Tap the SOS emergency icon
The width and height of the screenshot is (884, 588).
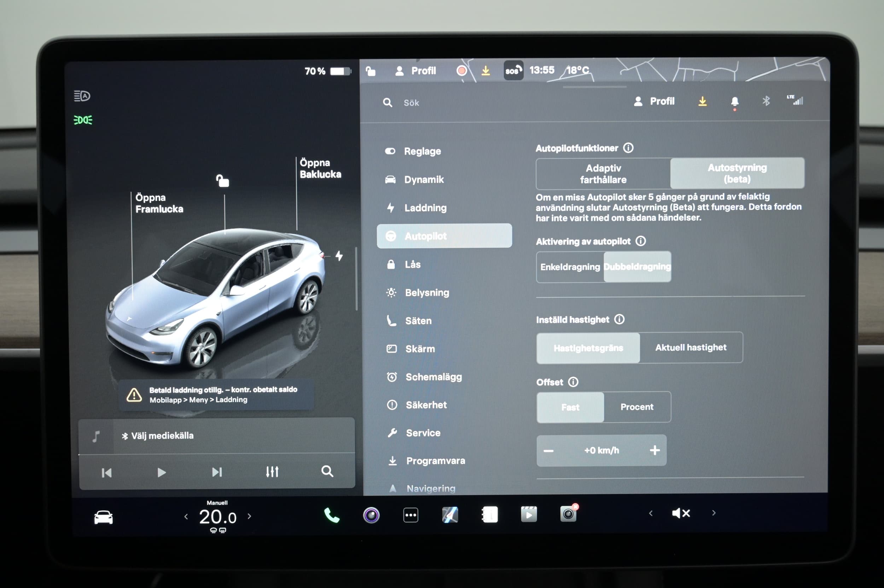513,70
